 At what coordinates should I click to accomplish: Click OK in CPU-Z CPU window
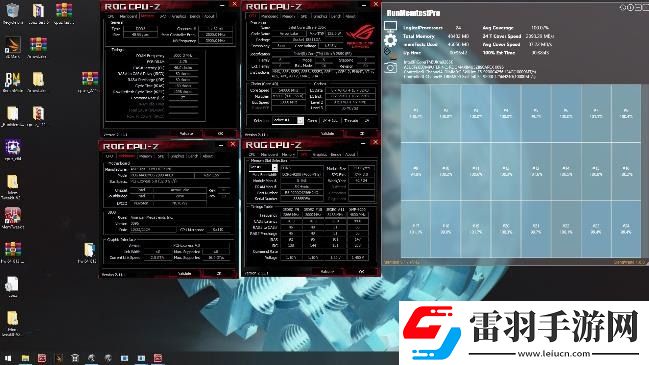pyautogui.click(x=362, y=134)
